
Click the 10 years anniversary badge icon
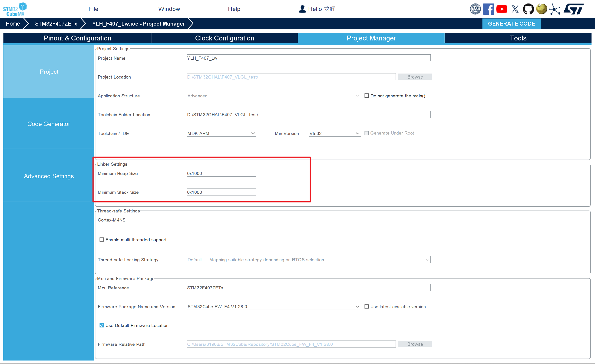click(x=475, y=9)
